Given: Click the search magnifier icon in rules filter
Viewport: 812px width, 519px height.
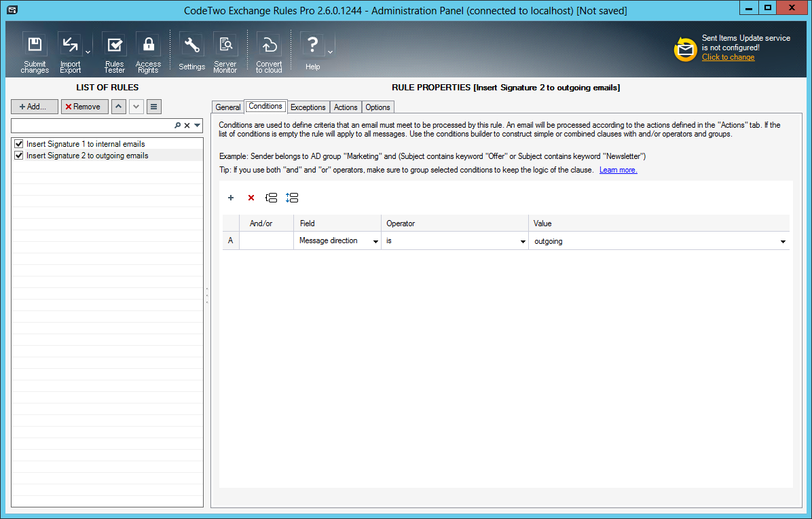Looking at the screenshot, I should point(178,126).
